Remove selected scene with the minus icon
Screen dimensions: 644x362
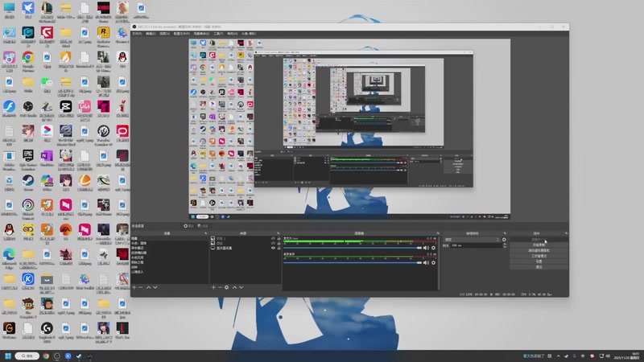(x=140, y=287)
